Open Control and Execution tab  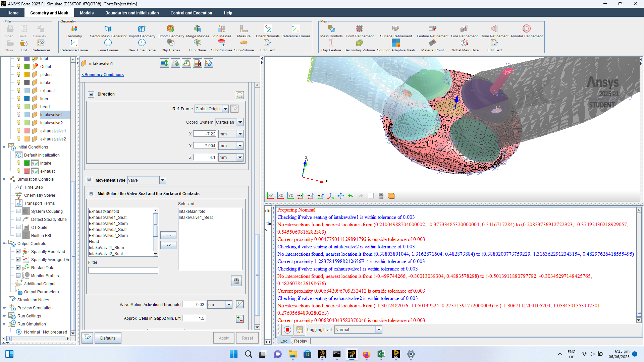(191, 13)
